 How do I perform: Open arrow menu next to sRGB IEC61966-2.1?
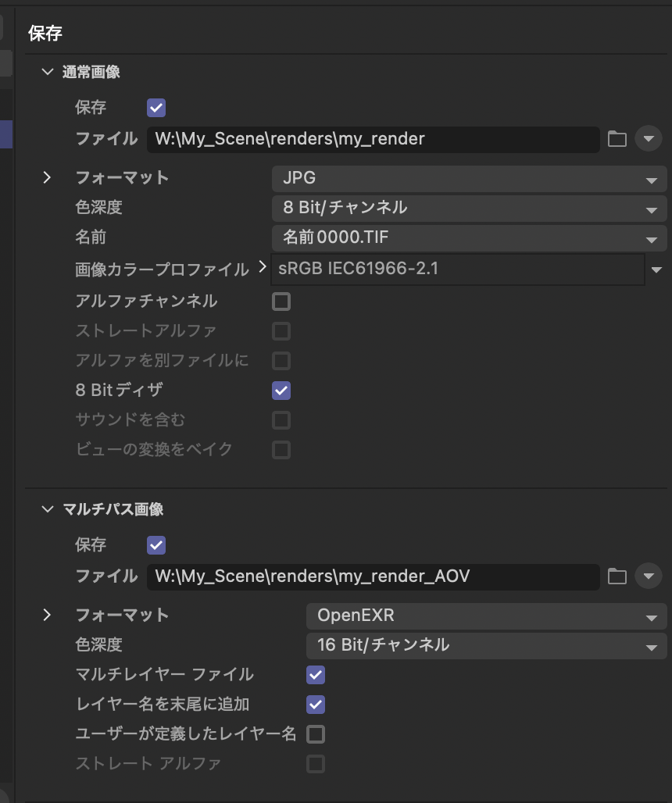click(656, 269)
